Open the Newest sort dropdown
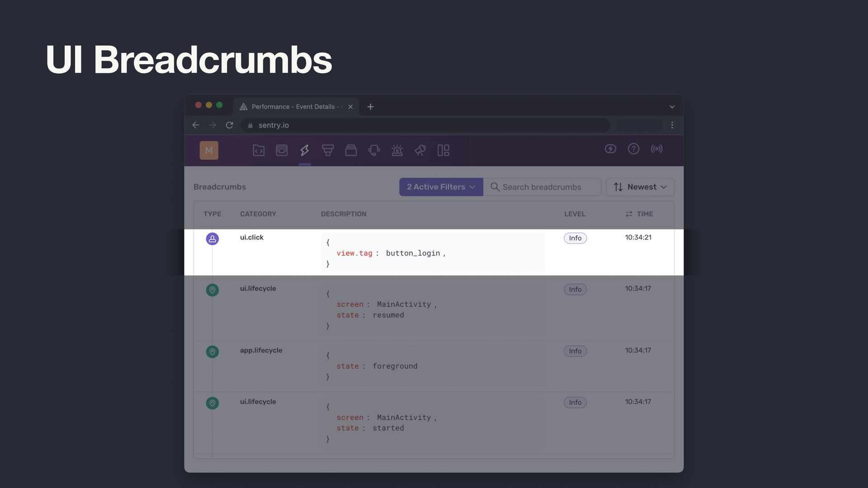 [640, 187]
